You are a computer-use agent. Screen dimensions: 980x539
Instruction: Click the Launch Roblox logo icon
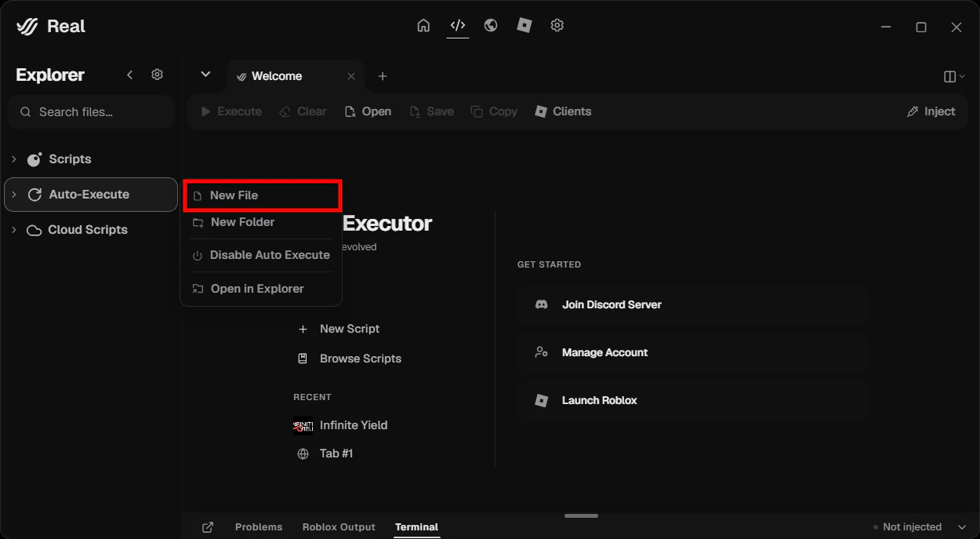[541, 400]
